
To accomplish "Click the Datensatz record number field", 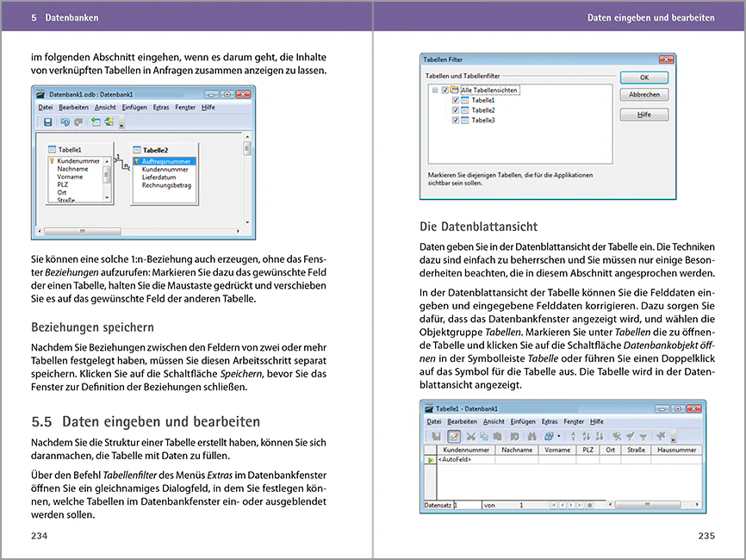I will tap(466, 505).
